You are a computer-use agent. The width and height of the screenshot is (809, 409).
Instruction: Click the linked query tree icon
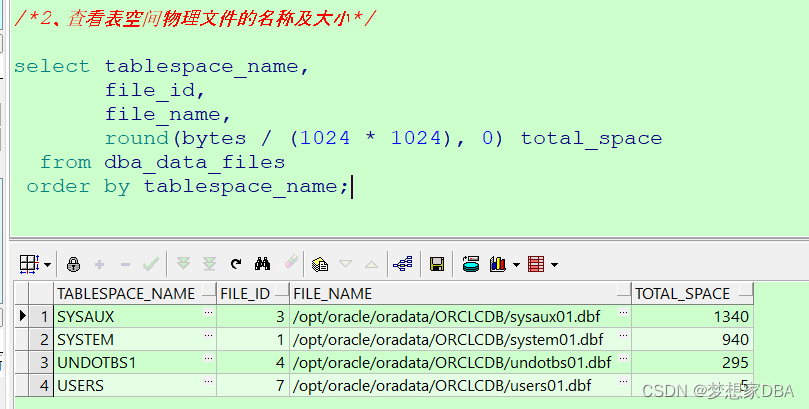(403, 264)
